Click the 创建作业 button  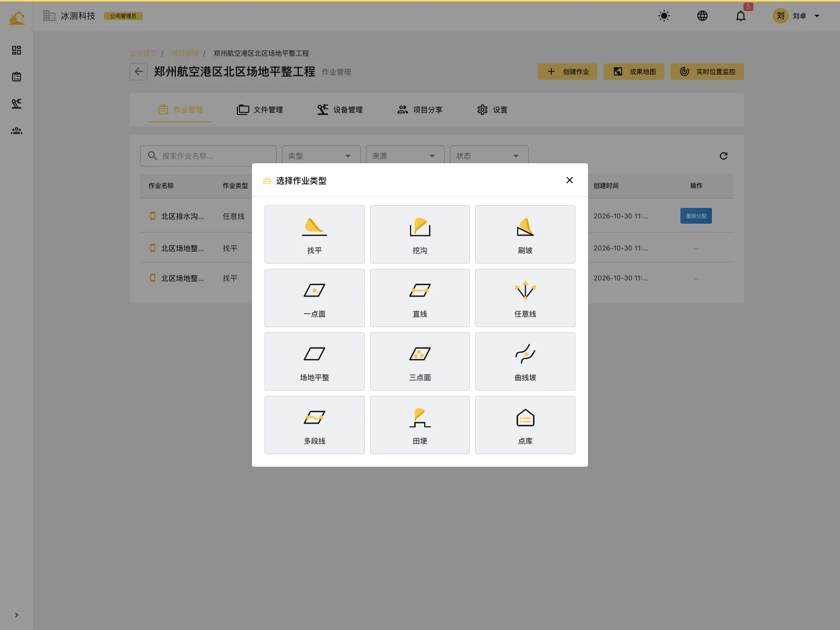568,71
